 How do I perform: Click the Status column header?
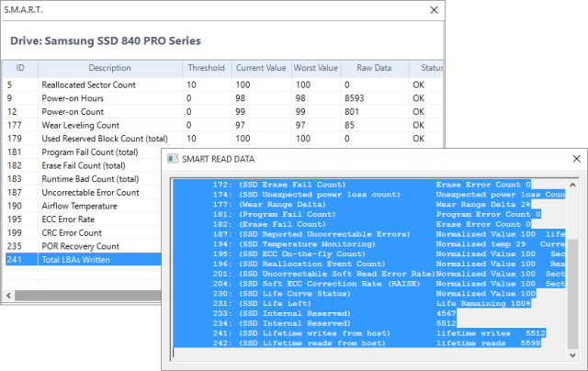pos(426,68)
